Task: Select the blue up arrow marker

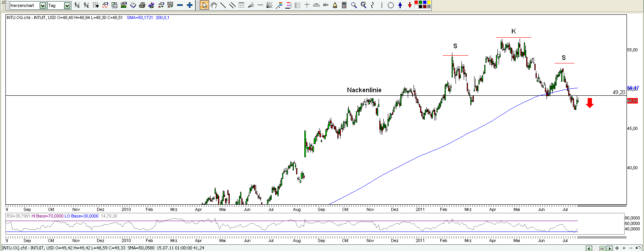Action: 400,5
